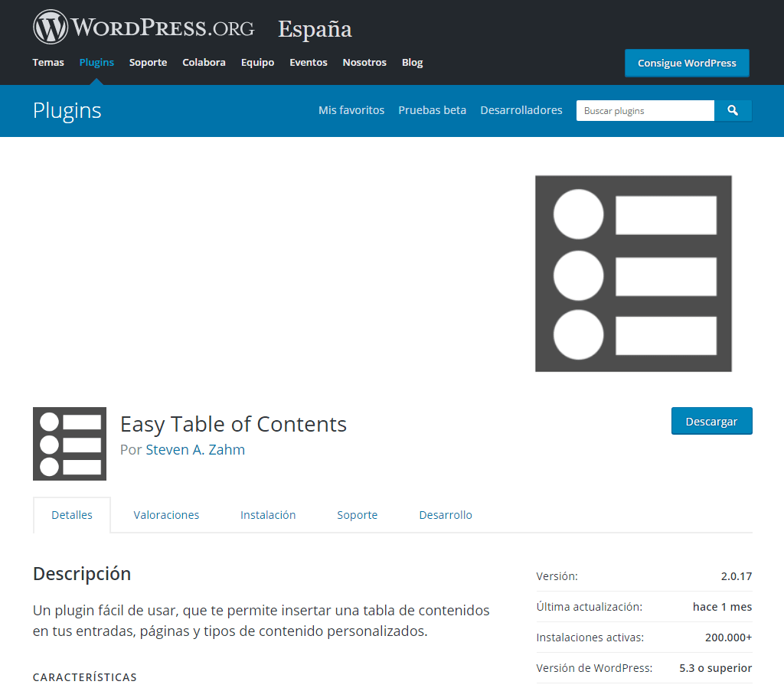The image size is (784, 688).
Task: Type in the Buscar plugins search field
Action: coord(645,111)
